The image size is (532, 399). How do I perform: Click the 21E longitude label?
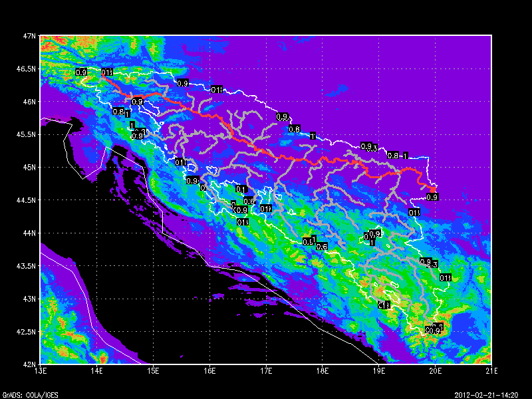point(491,371)
